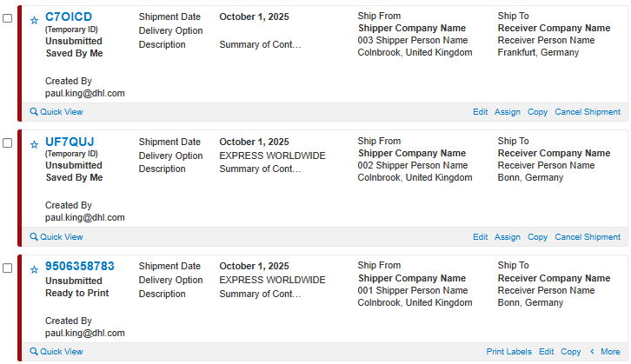631x364 pixels.
Task: Open tracking number 9506358783 link
Action: pyautogui.click(x=80, y=266)
